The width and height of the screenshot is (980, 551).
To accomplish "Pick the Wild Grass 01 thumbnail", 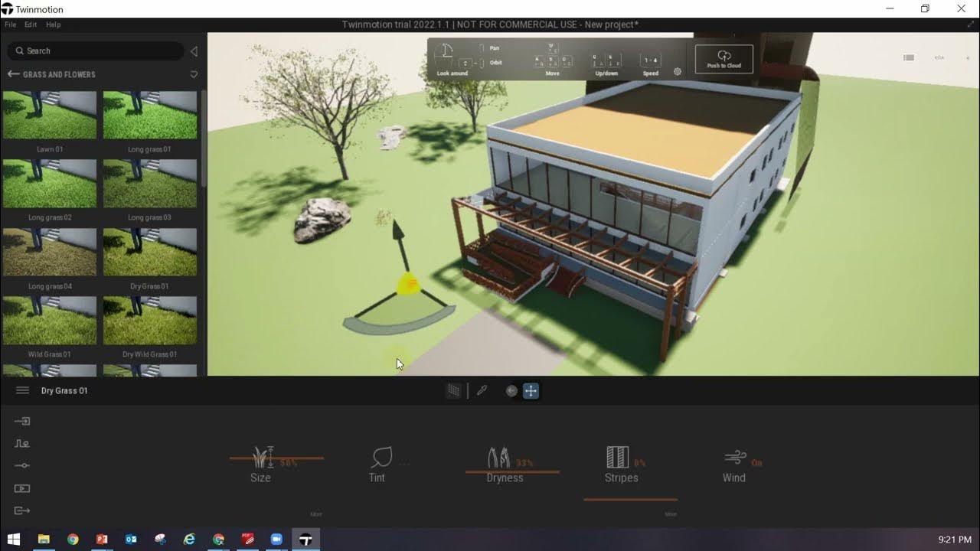I will pyautogui.click(x=50, y=321).
